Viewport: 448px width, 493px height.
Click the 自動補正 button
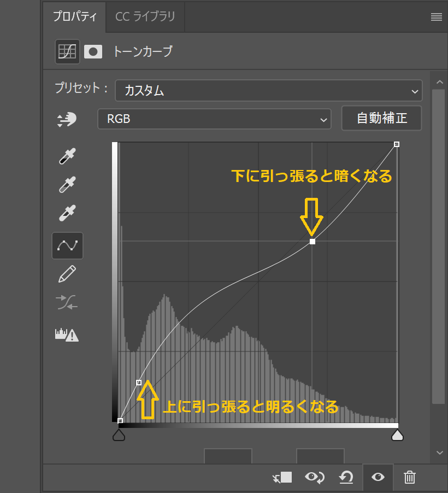pyautogui.click(x=382, y=118)
